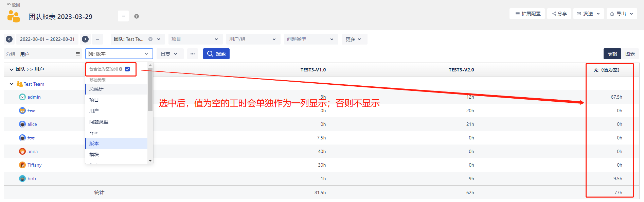Click the column list scrollbar down arrow

pos(150,161)
